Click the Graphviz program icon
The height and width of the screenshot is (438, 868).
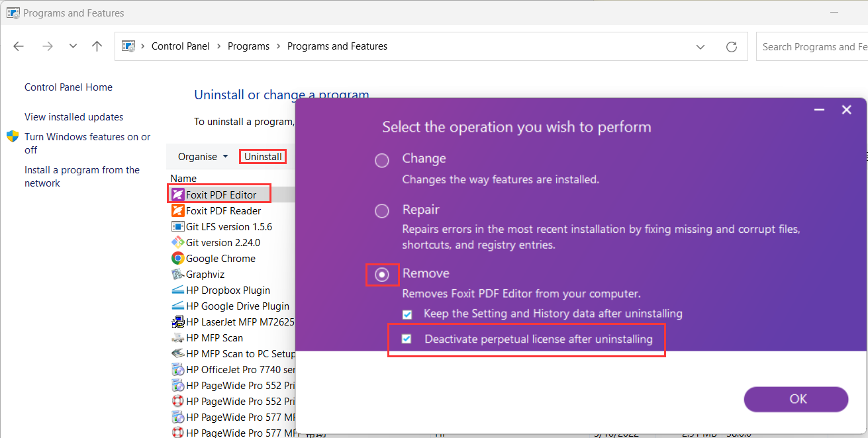177,274
